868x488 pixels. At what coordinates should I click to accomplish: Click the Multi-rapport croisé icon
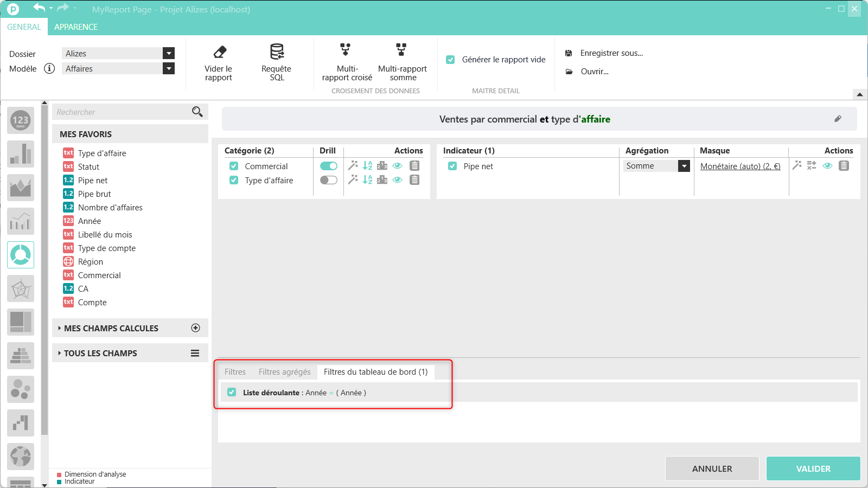[x=346, y=50]
